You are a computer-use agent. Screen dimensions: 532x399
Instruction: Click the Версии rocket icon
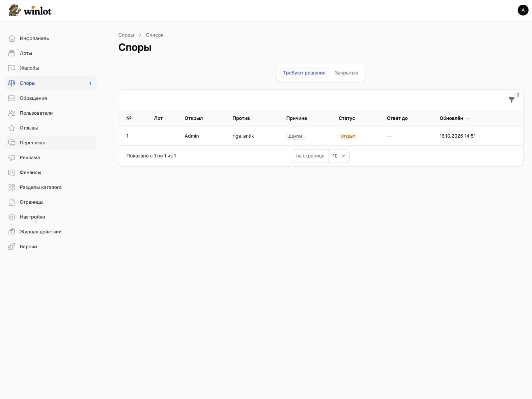click(11, 247)
